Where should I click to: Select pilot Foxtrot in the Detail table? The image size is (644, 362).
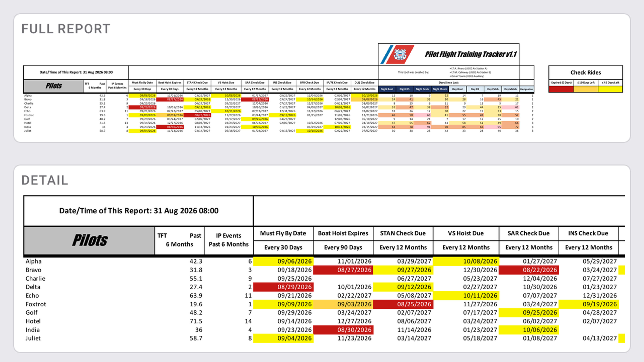pos(36,304)
